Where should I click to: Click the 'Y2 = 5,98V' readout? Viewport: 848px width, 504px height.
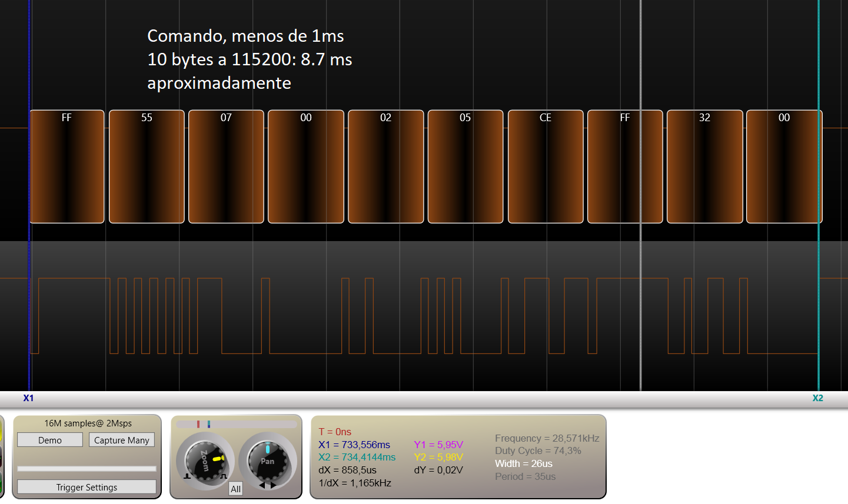pyautogui.click(x=438, y=457)
